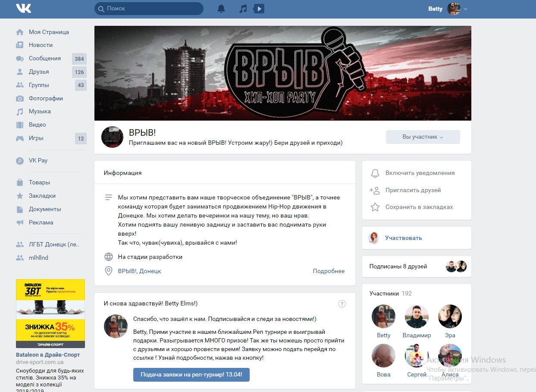The image size is (536, 392).
Task: Click the document icon next to Документы
Action: pyautogui.click(x=20, y=209)
